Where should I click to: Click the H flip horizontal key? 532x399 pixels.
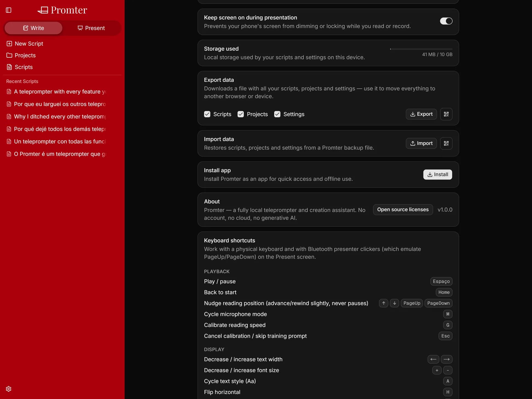448,392
